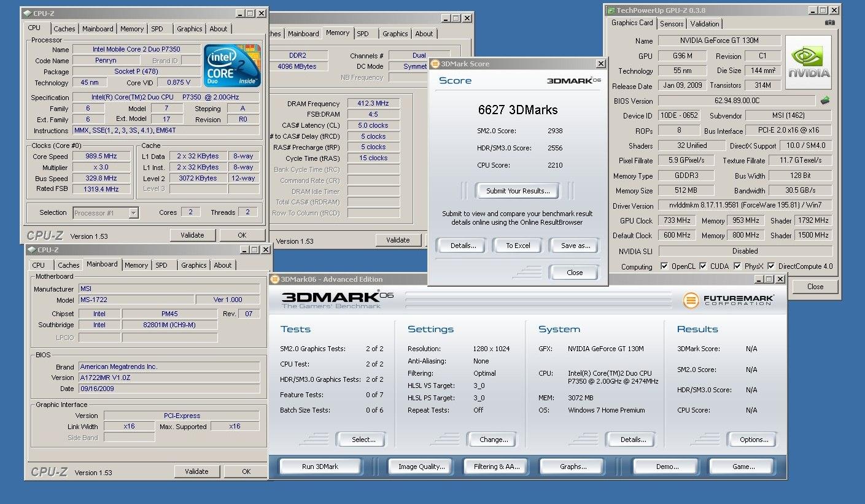Viewport: 865px width, 504px height.
Task: Click the mainboard Model field MS-1722
Action: click(x=136, y=300)
